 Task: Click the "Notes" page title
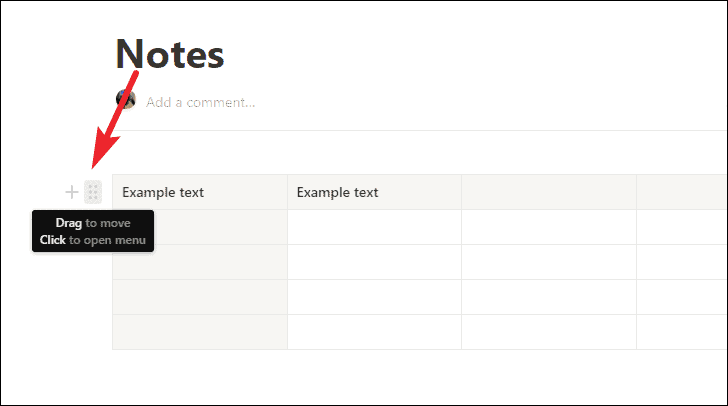point(170,54)
